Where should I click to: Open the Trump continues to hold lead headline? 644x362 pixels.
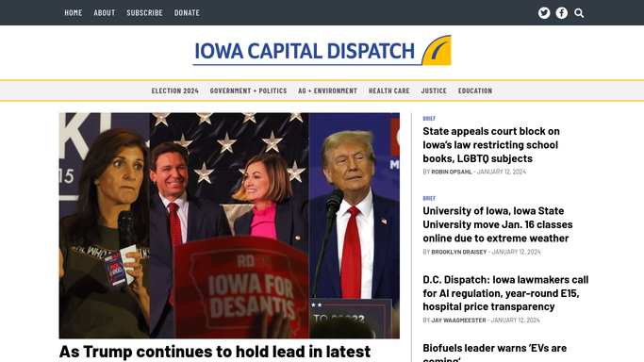point(215,353)
